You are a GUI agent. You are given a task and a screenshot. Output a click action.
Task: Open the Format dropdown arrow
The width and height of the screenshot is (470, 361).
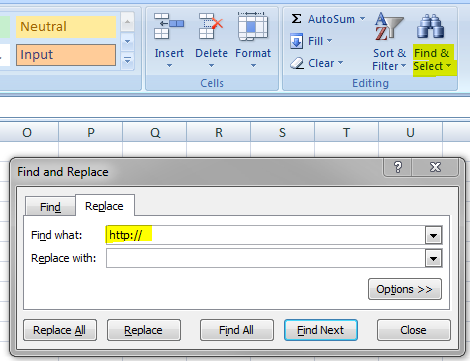click(x=253, y=66)
